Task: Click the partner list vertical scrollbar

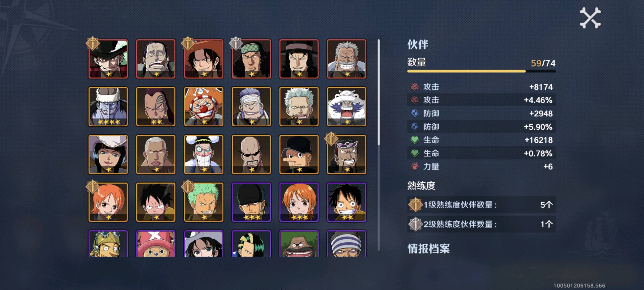Action: coord(379,145)
